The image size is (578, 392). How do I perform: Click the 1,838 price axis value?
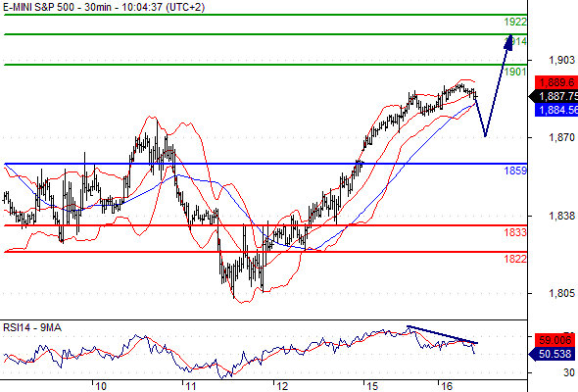(x=561, y=217)
